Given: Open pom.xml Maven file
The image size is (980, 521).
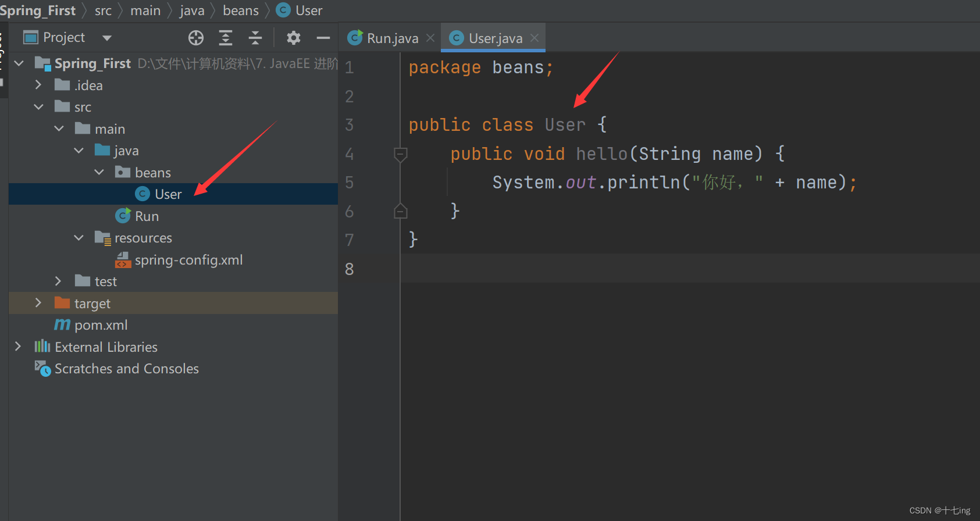Looking at the screenshot, I should (x=101, y=325).
